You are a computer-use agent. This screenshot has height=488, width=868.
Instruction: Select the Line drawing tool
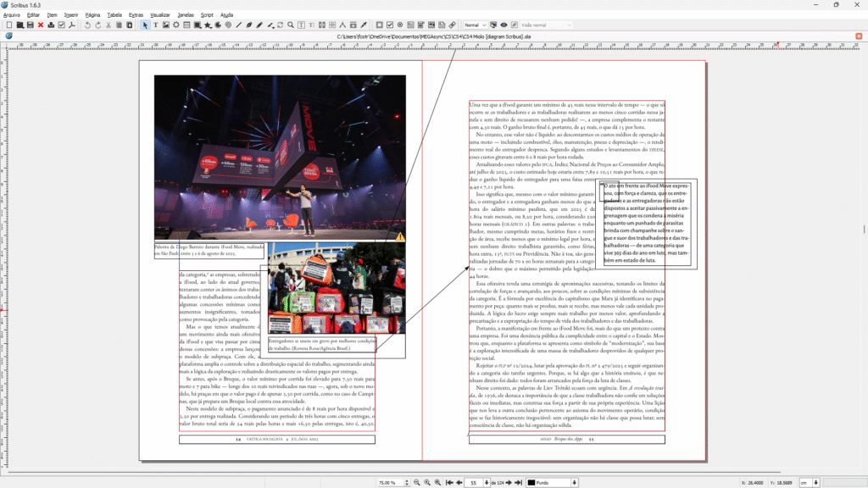(239, 25)
